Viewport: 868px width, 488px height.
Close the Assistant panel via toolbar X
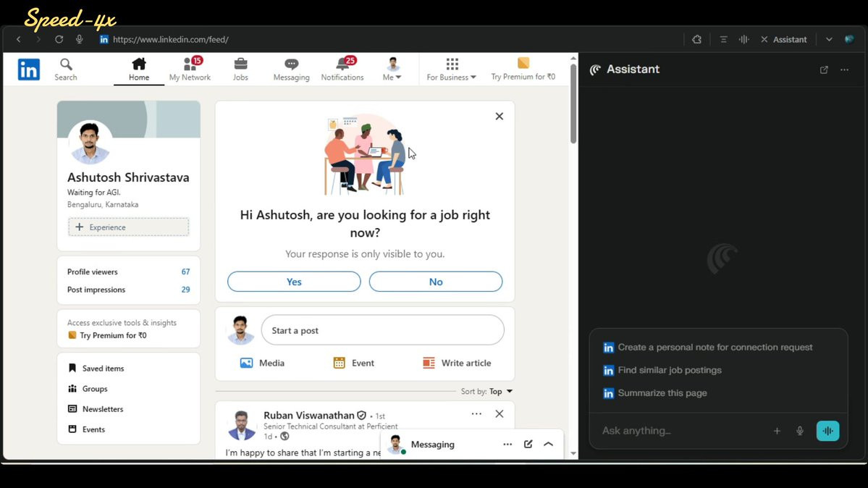(x=764, y=39)
